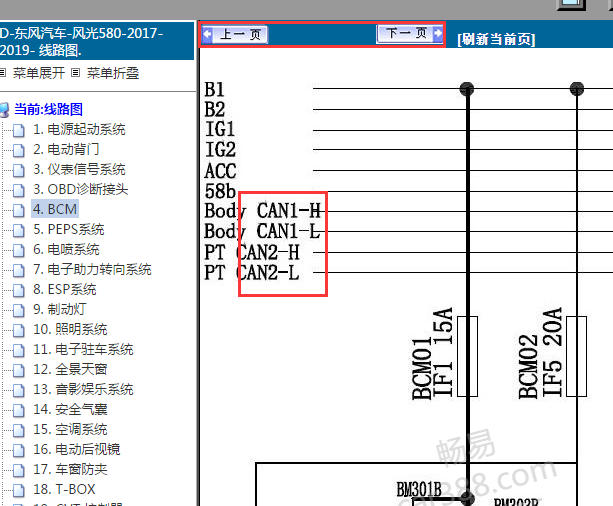Click the 菜单展开 list icon
The width and height of the screenshot is (613, 506).
[3, 73]
